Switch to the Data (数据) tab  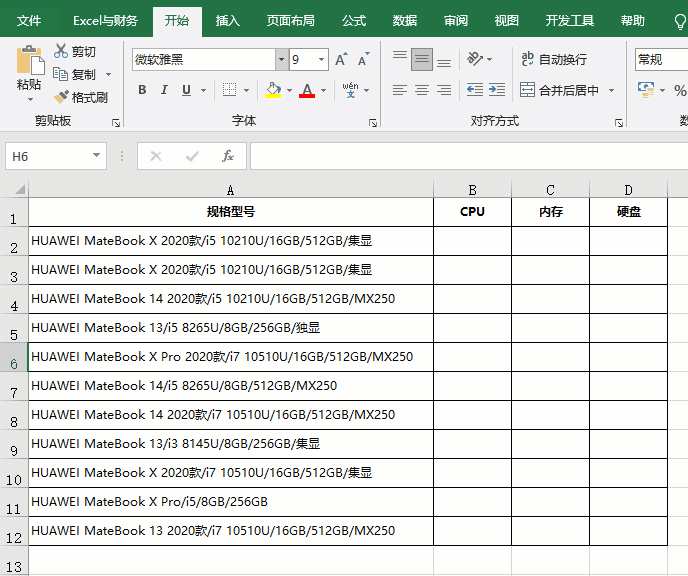405,21
